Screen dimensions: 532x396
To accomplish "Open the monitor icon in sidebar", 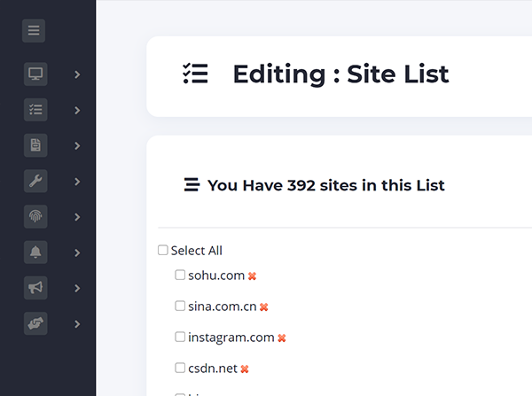I will (x=35, y=74).
